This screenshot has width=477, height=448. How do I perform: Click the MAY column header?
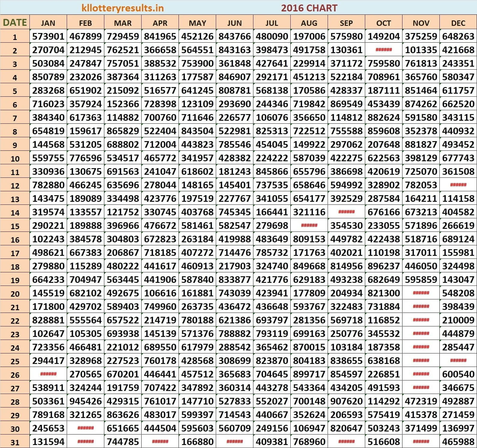click(197, 23)
